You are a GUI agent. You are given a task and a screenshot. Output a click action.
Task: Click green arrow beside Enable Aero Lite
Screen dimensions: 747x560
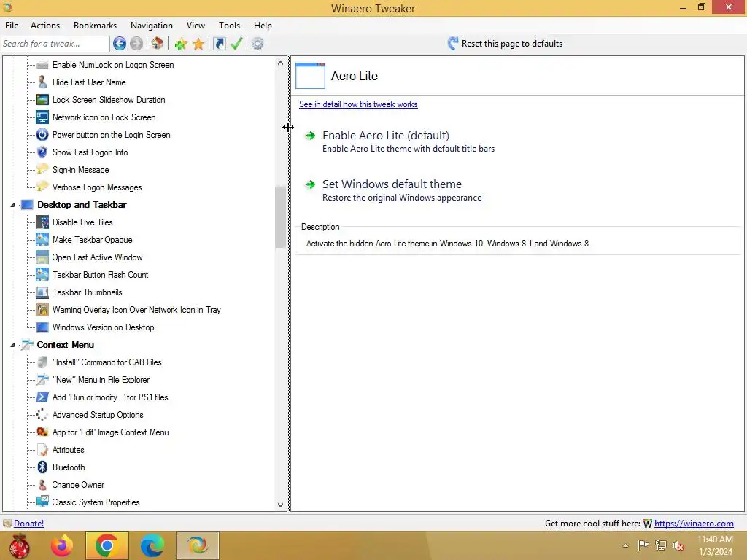(x=310, y=136)
